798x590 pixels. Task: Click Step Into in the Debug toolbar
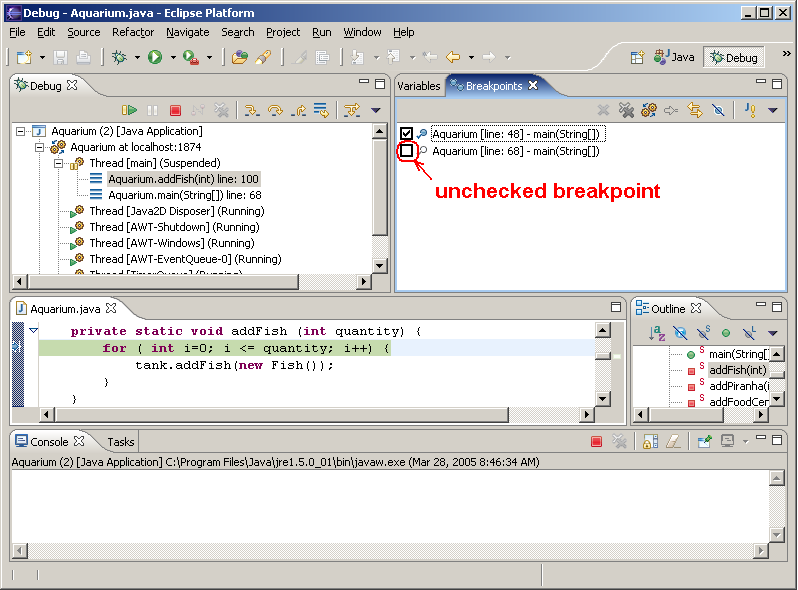click(x=251, y=110)
